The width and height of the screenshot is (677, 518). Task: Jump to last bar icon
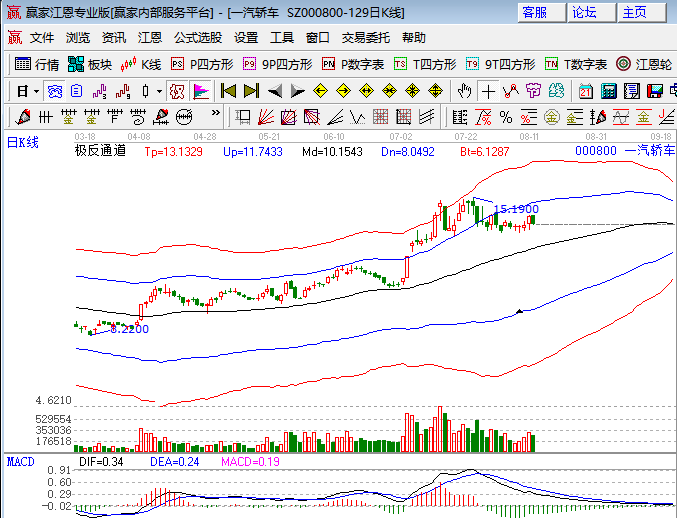[251, 92]
